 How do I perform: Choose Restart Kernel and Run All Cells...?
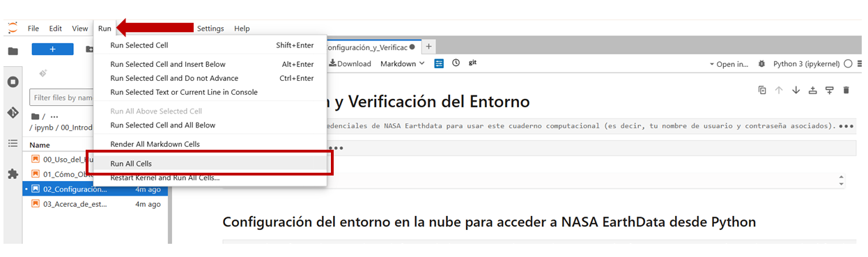click(210, 178)
